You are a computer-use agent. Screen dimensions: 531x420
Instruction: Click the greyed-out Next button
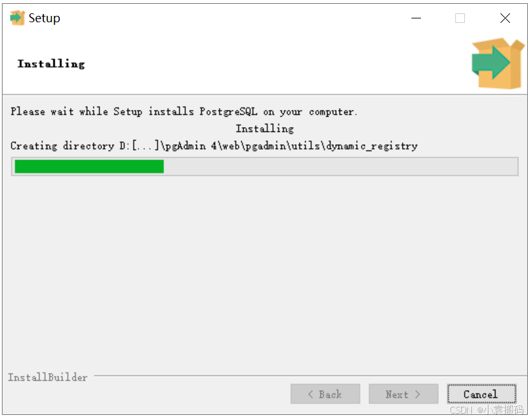pos(403,394)
